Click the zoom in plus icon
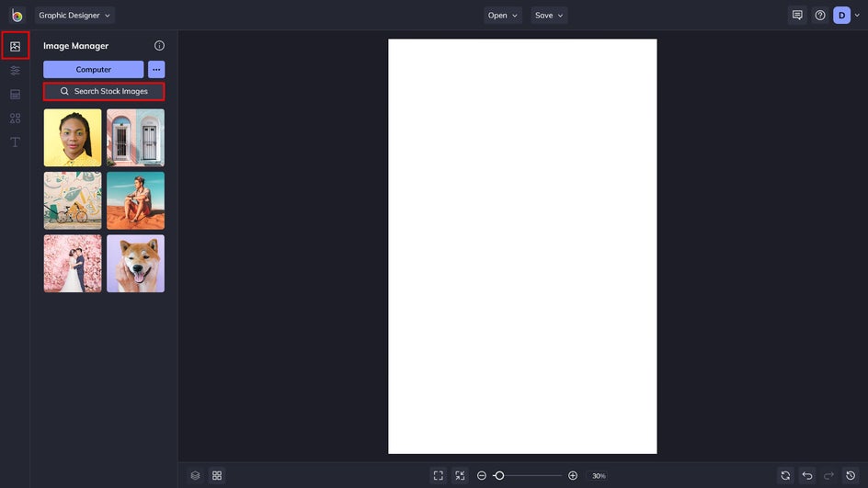Screen dimensions: 868x488 (x=573, y=475)
